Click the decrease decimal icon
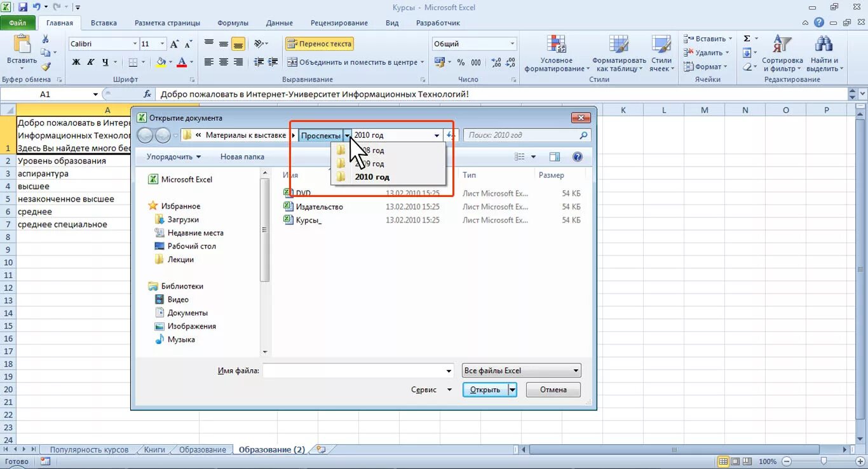 [x=511, y=62]
